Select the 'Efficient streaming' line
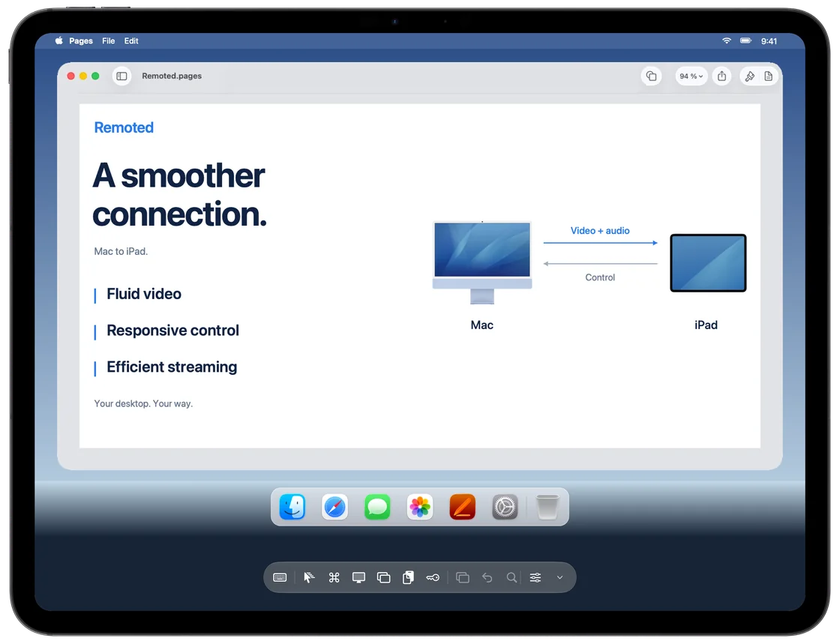 tap(172, 367)
